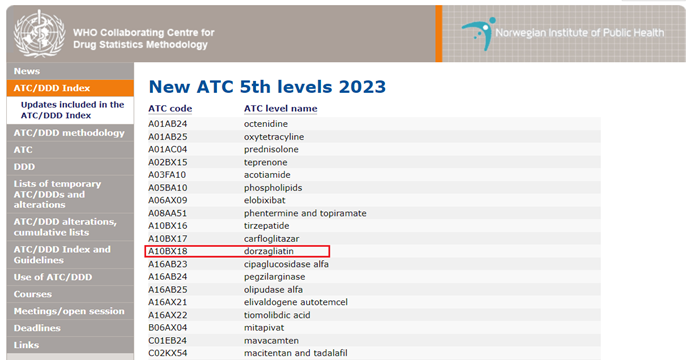The image size is (692, 360).
Task: Select the name prednisolone
Action: click(271, 149)
